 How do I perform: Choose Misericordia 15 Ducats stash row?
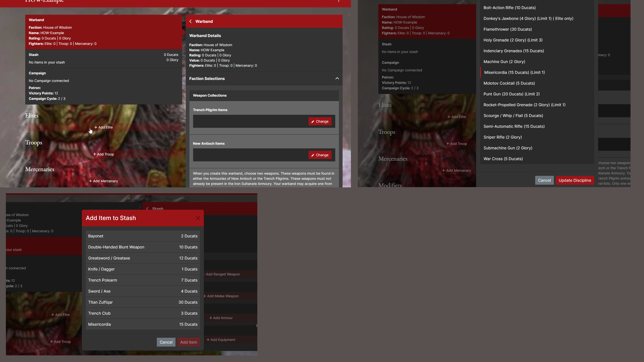click(143, 324)
